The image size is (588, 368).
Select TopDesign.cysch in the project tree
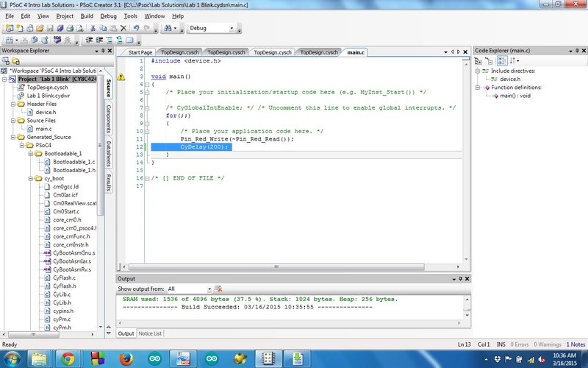click(x=47, y=88)
